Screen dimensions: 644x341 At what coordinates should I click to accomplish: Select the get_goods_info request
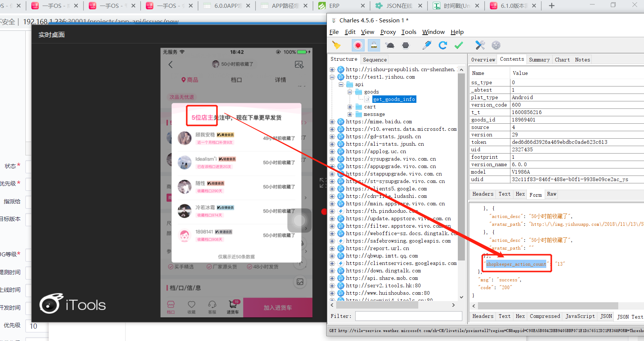click(394, 99)
